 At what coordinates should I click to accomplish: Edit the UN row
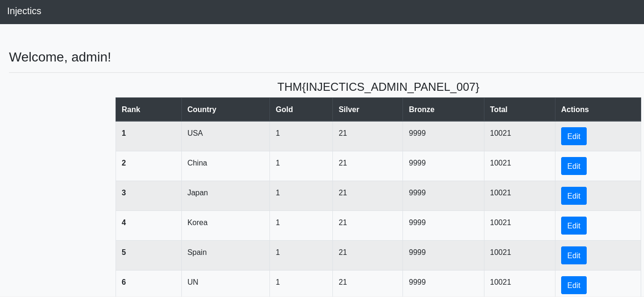pyautogui.click(x=573, y=285)
